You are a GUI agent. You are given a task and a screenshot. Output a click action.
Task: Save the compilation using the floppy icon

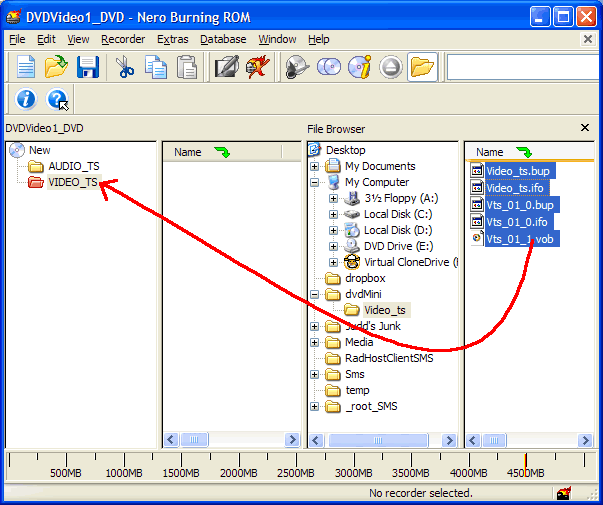click(x=88, y=67)
